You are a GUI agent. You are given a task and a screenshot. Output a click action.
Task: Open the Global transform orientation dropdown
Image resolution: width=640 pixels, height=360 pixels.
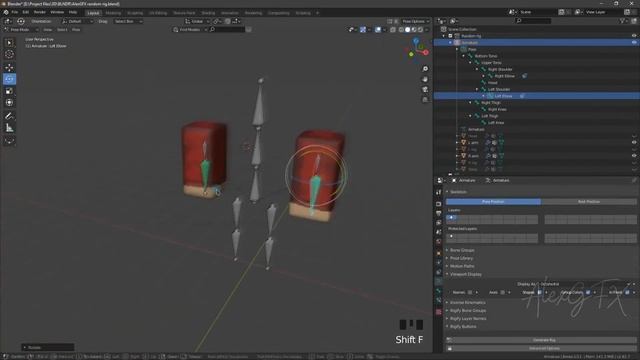[197, 21]
